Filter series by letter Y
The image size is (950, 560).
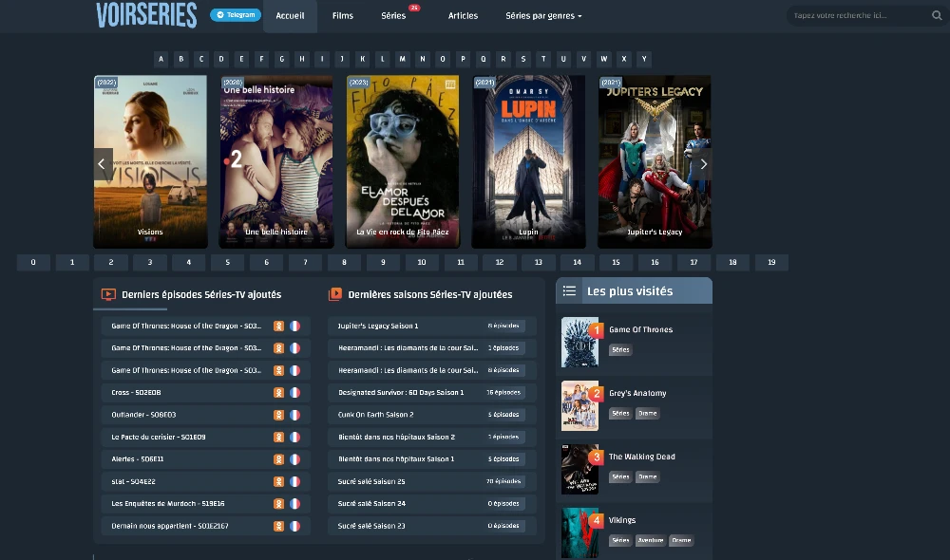click(644, 59)
